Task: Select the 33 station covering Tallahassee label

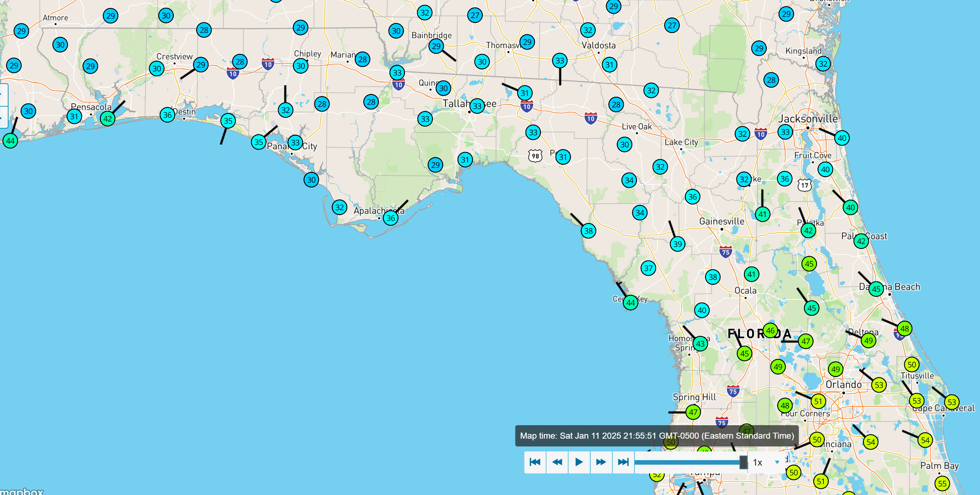Action: [478, 106]
